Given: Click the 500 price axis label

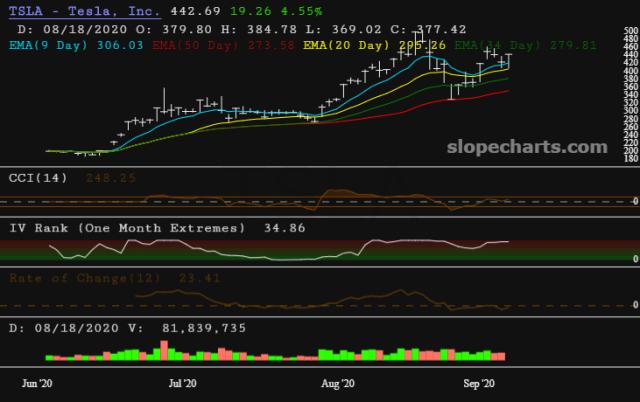Looking at the screenshot, I should click(631, 31).
